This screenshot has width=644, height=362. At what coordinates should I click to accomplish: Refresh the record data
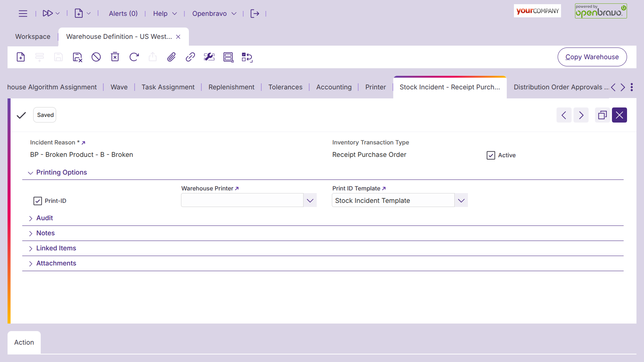coord(134,57)
